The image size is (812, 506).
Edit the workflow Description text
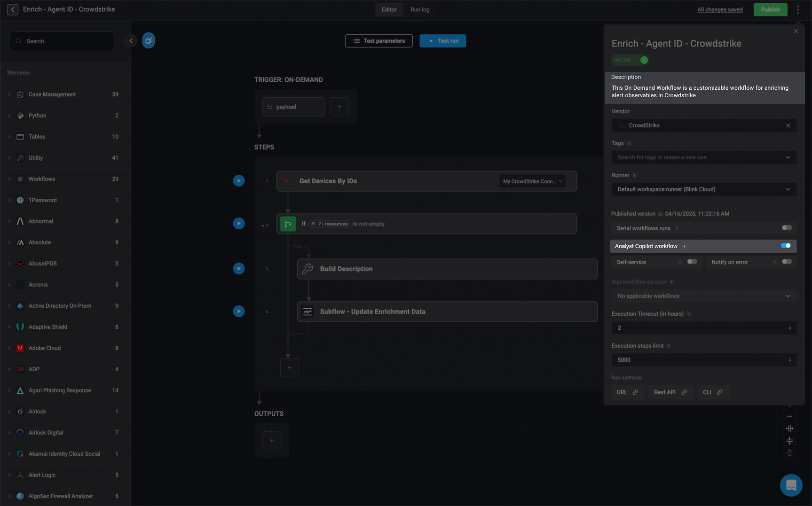pyautogui.click(x=700, y=92)
